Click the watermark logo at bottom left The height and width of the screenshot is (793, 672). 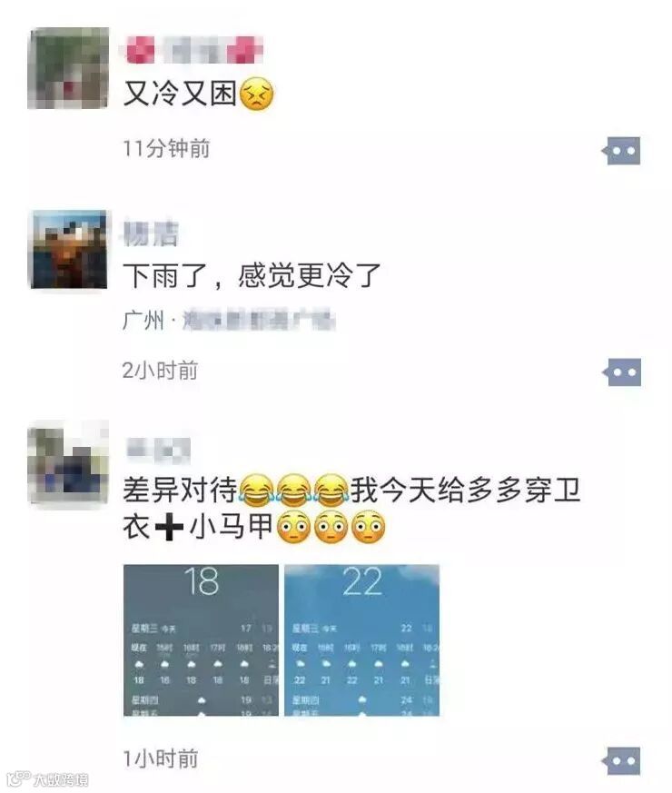tap(47, 778)
